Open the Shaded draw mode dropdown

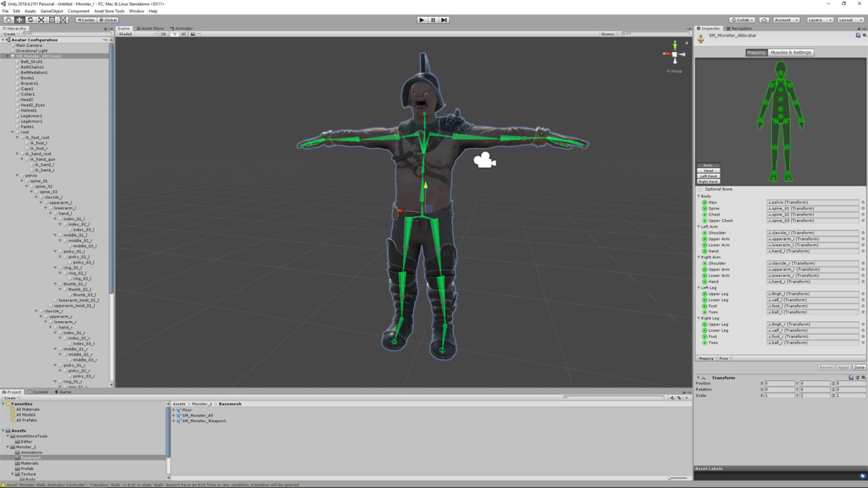tap(137, 34)
